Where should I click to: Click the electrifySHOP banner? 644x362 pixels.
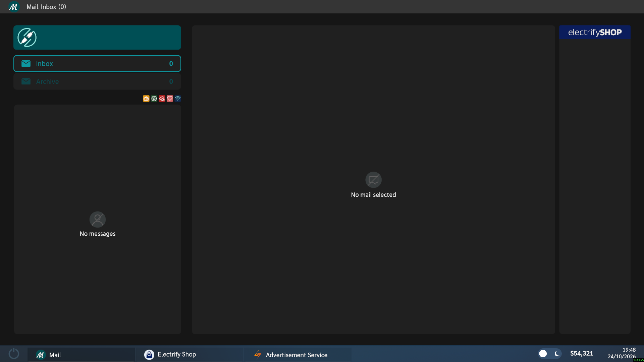pos(595,32)
